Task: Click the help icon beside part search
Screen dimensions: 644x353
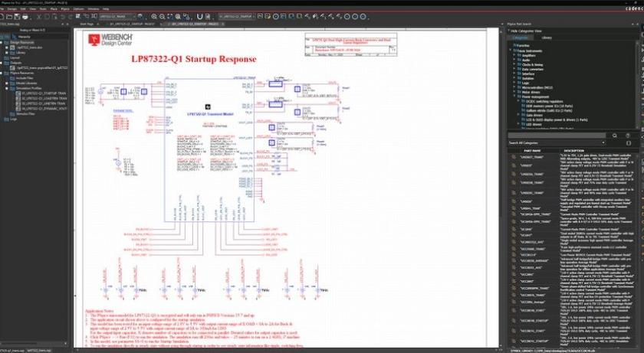Action: click(x=628, y=136)
